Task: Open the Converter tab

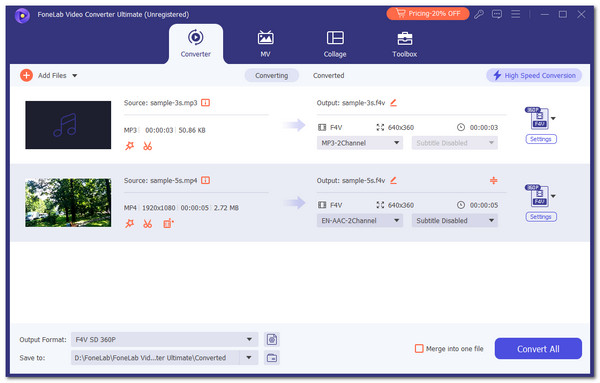Action: [196, 44]
